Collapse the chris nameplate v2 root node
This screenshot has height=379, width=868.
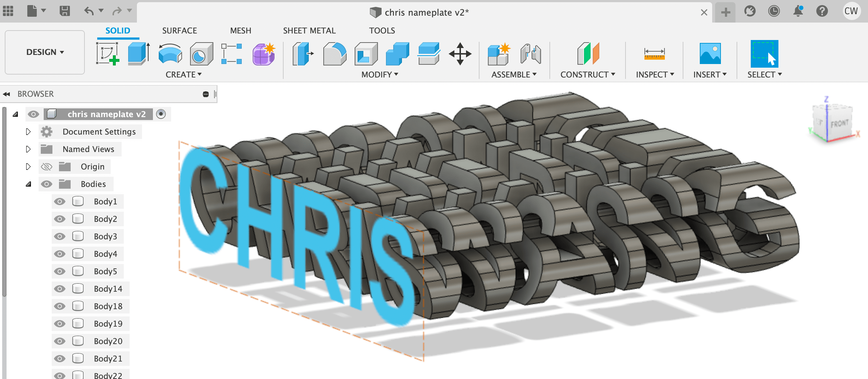(x=15, y=114)
